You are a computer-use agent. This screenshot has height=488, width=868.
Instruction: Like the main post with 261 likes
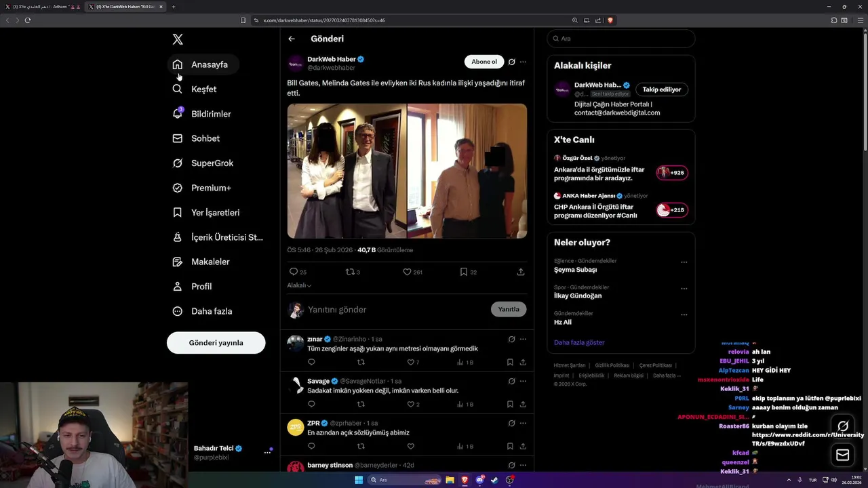coord(412,272)
